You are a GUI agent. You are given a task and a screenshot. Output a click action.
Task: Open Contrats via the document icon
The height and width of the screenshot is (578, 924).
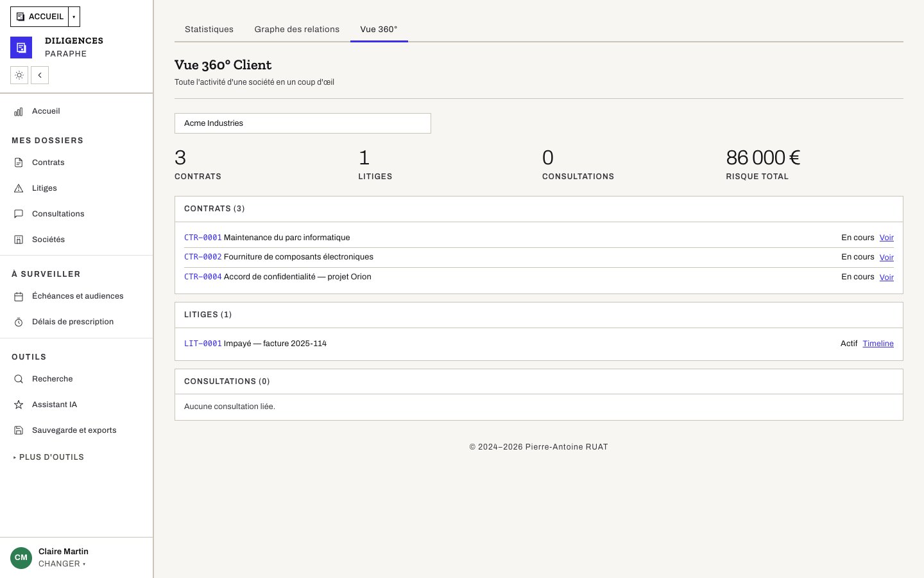pyautogui.click(x=19, y=162)
